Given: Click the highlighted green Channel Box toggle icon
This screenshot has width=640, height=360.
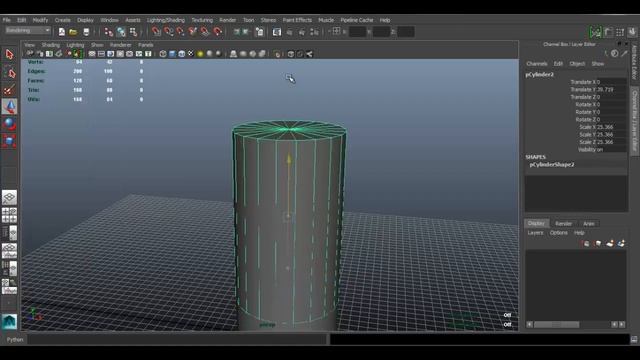Looking at the screenshot, I should [596, 32].
